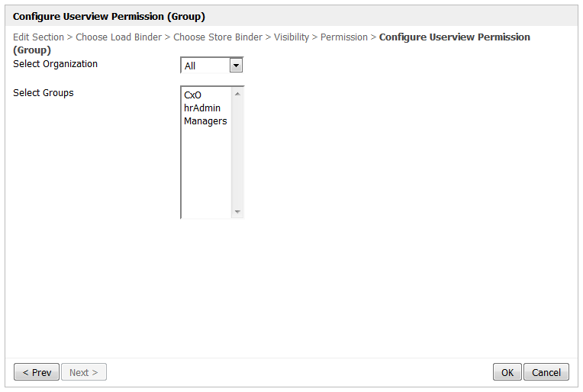Click the groups list scroll-up arrow

237,94
